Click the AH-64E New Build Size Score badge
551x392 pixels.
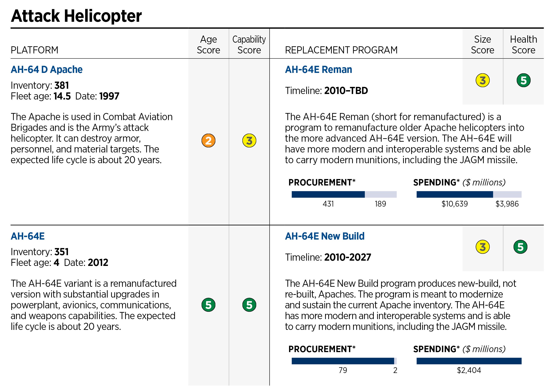482,247
